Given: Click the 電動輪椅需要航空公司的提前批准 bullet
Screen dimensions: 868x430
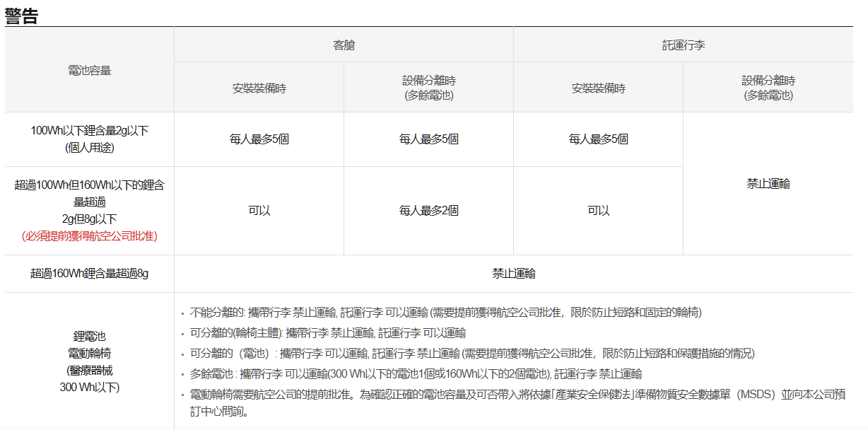Looking at the screenshot, I should [x=517, y=402].
